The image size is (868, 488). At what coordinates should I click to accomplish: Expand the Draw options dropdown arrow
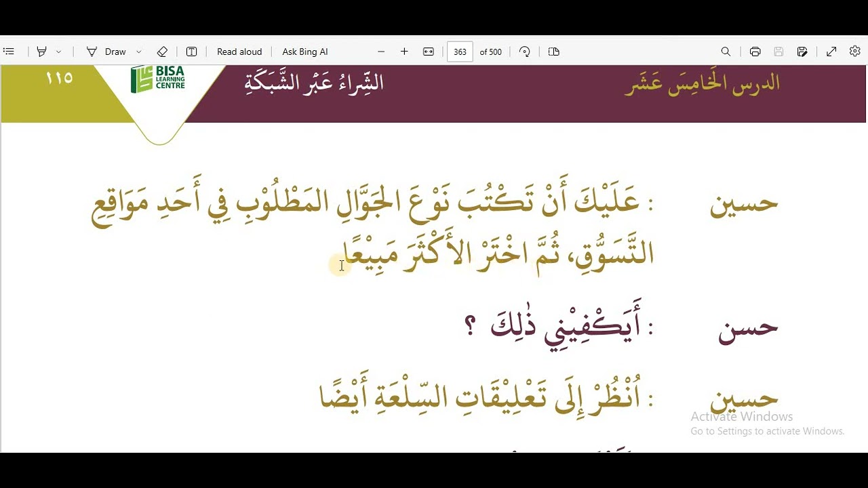(x=139, y=52)
